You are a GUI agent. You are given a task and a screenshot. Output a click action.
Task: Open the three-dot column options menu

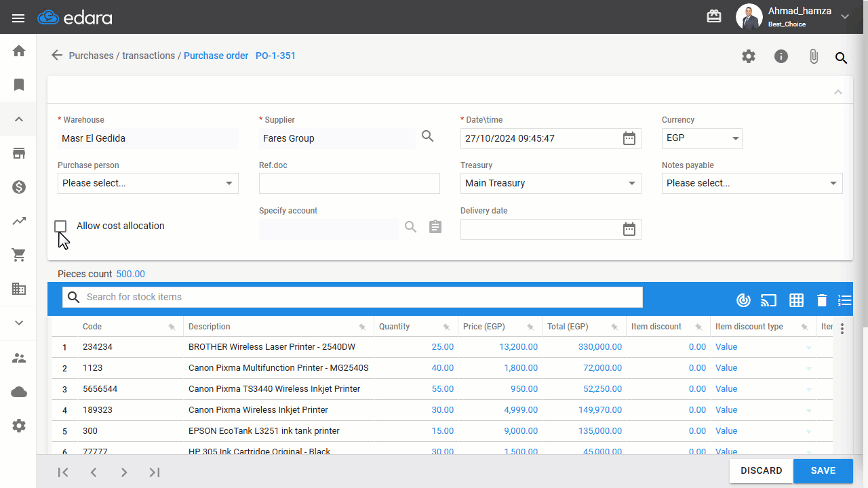(x=842, y=329)
